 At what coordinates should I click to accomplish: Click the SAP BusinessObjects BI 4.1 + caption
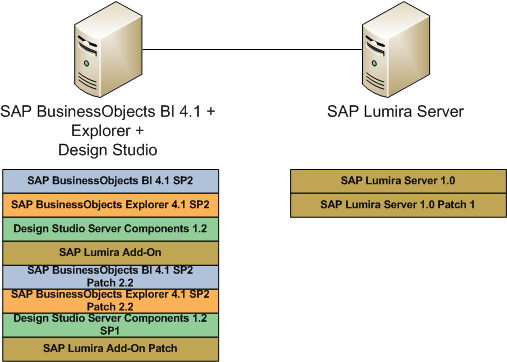pos(108,112)
